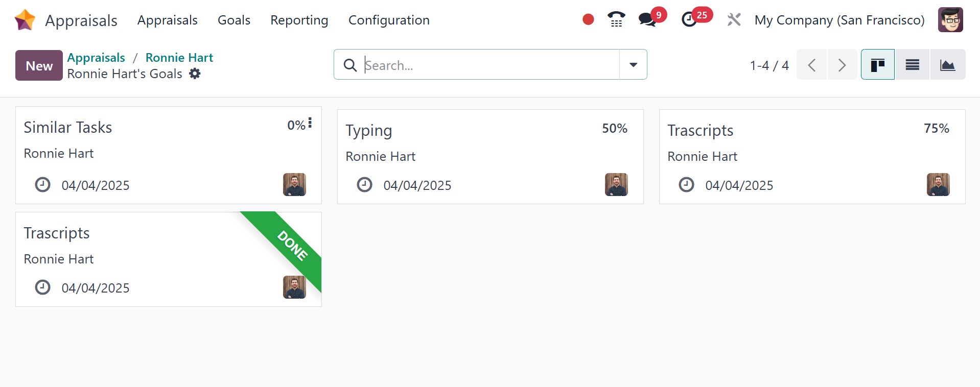Open the company switcher My Company (San Francisco)

click(839, 20)
